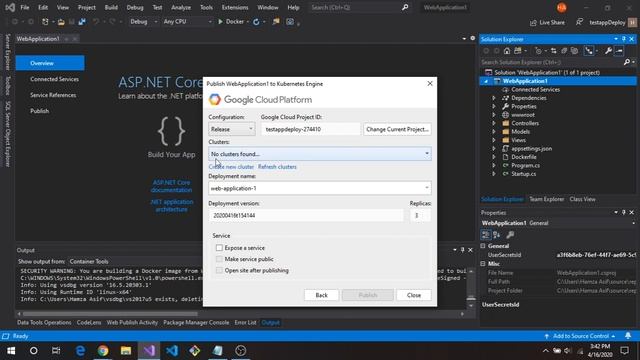Open the Deployment name dropdown
640x360 pixels.
320,188
